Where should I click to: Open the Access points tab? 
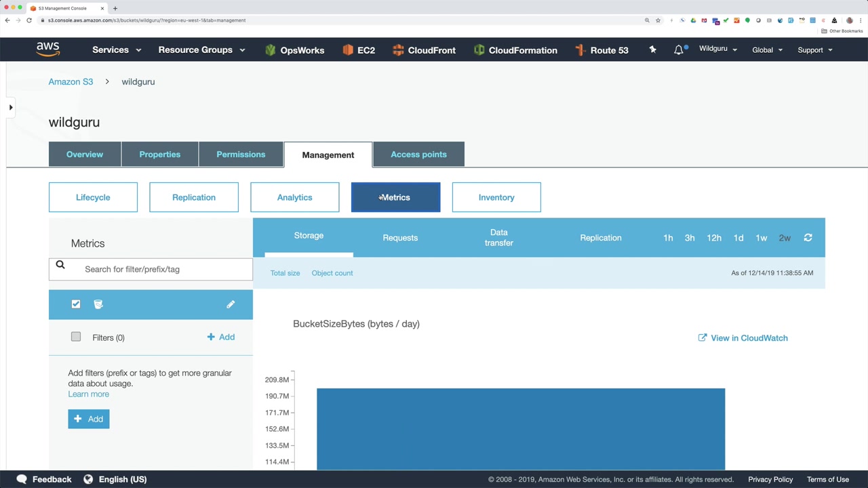(x=418, y=155)
